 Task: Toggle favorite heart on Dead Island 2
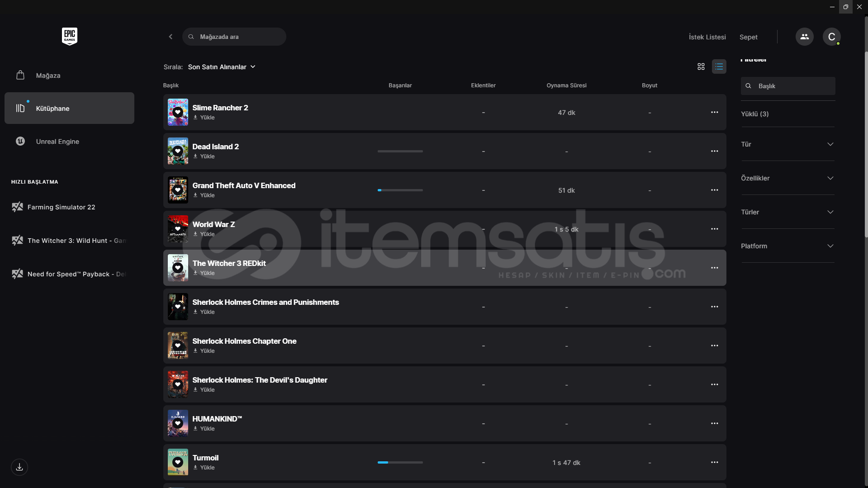pyautogui.click(x=178, y=151)
